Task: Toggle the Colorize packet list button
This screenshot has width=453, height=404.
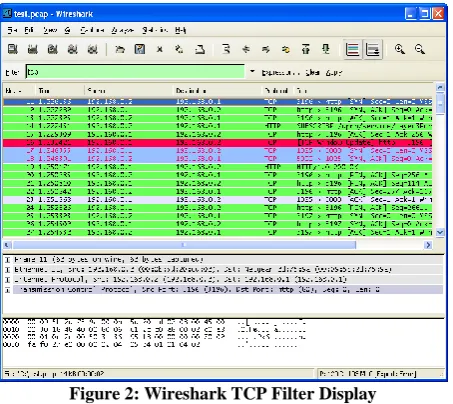Action: coord(353,49)
